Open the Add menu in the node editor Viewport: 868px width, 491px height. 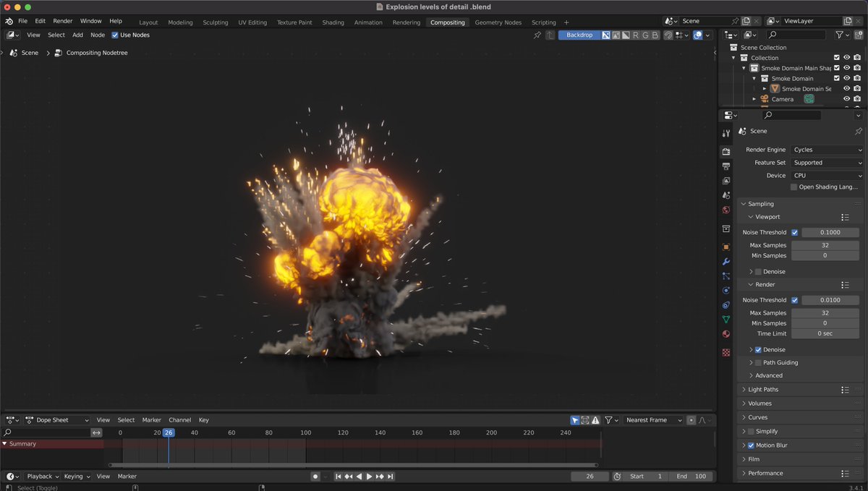tap(78, 34)
